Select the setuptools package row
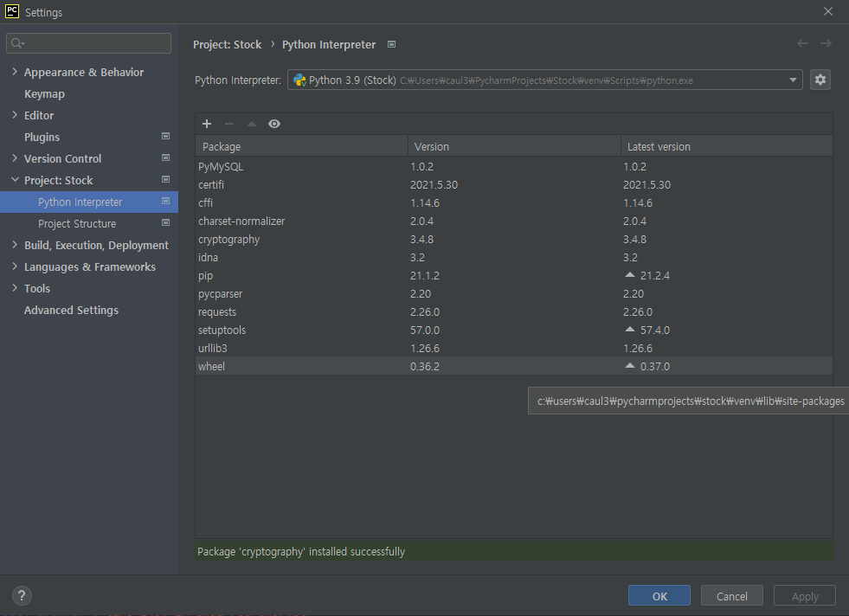The width and height of the screenshot is (849, 616). [514, 330]
